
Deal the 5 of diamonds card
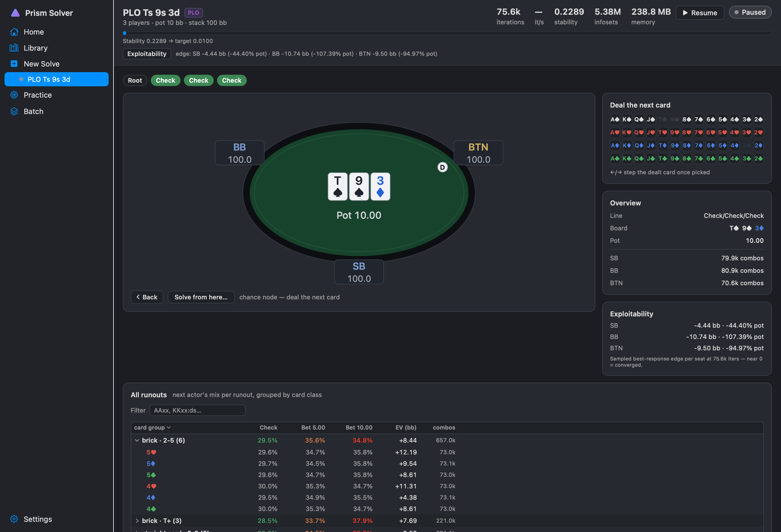pos(722,145)
